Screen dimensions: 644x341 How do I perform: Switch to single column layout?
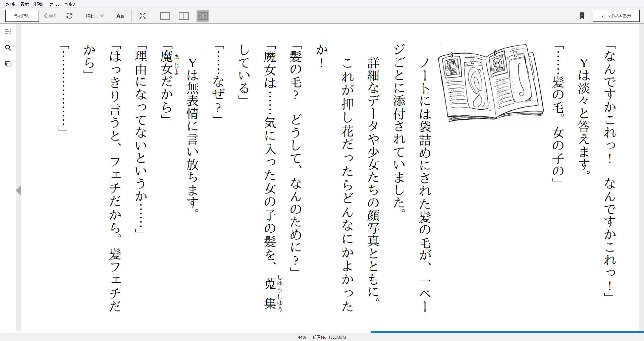tap(165, 16)
